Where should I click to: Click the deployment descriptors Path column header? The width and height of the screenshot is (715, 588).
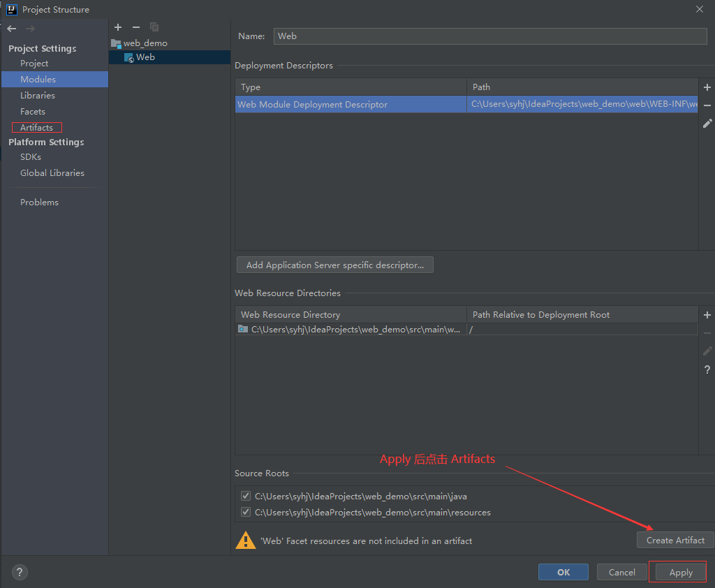pos(582,87)
